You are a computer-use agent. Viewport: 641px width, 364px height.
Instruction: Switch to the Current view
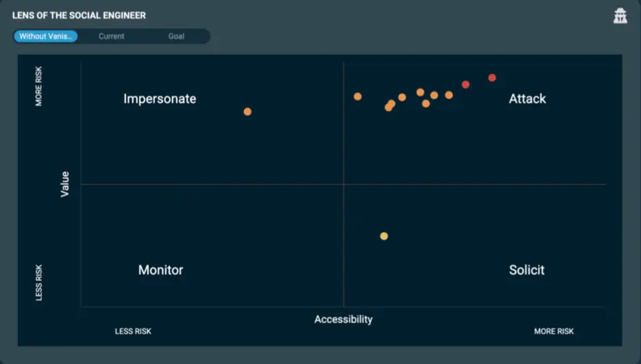[111, 36]
